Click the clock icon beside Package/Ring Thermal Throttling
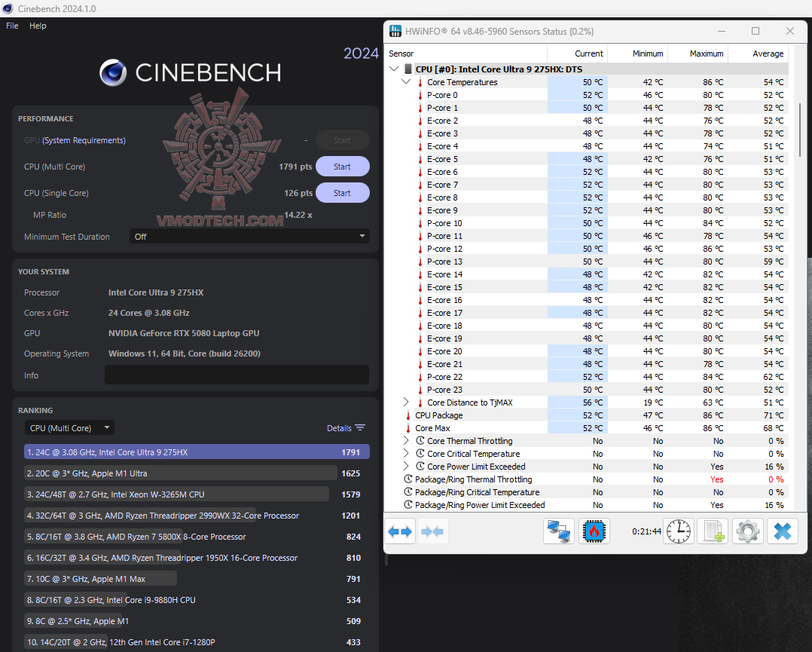812x652 pixels. pyautogui.click(x=408, y=479)
